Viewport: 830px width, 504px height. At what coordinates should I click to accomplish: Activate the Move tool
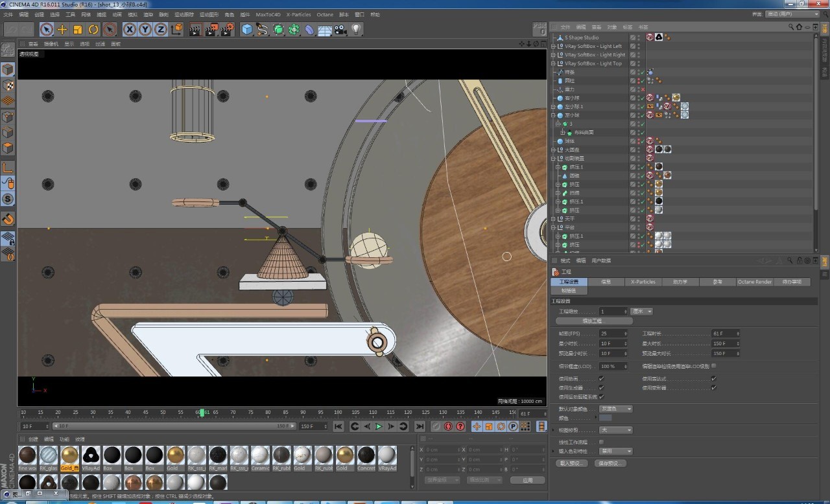click(62, 29)
